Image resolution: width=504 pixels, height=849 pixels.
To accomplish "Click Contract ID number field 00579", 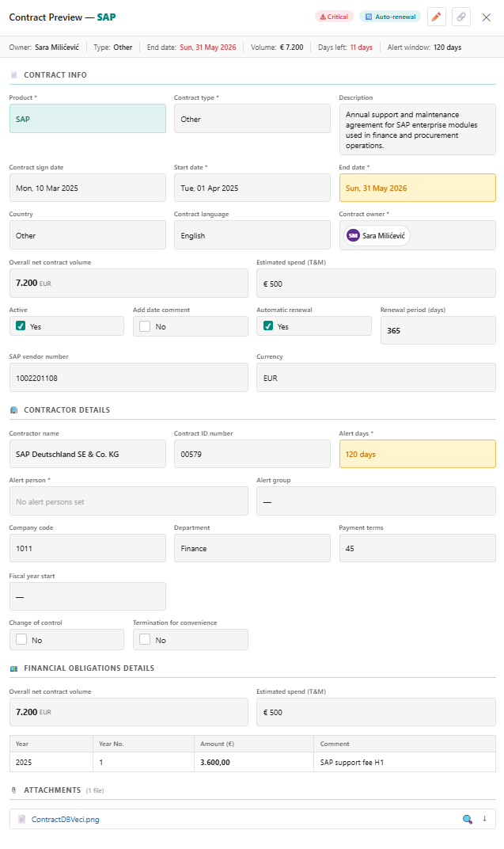I will tap(252, 454).
